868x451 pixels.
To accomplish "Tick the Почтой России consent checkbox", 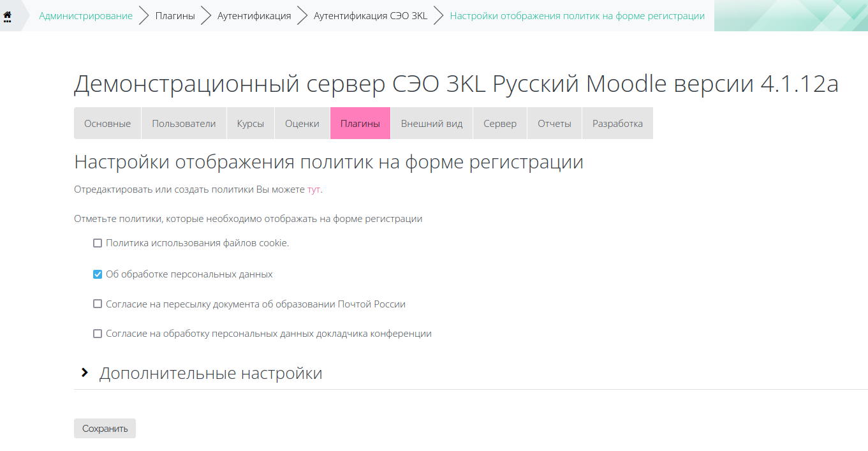I will 98,304.
